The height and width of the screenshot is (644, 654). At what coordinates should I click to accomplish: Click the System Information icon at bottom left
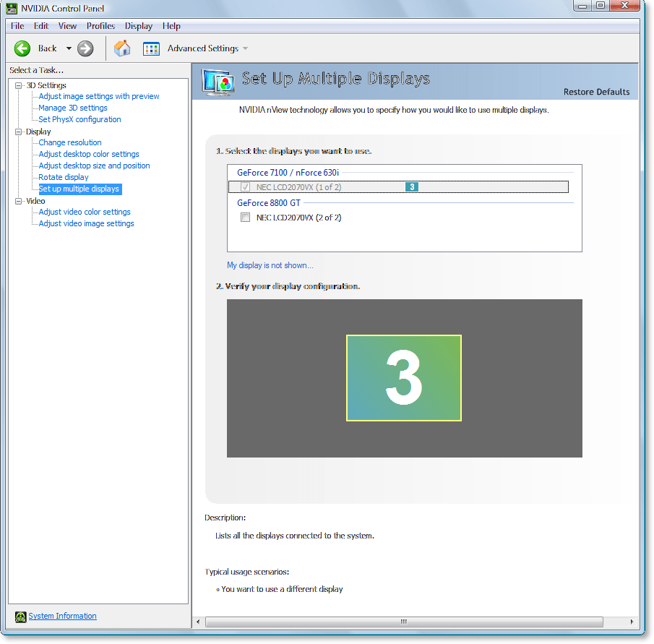point(20,616)
